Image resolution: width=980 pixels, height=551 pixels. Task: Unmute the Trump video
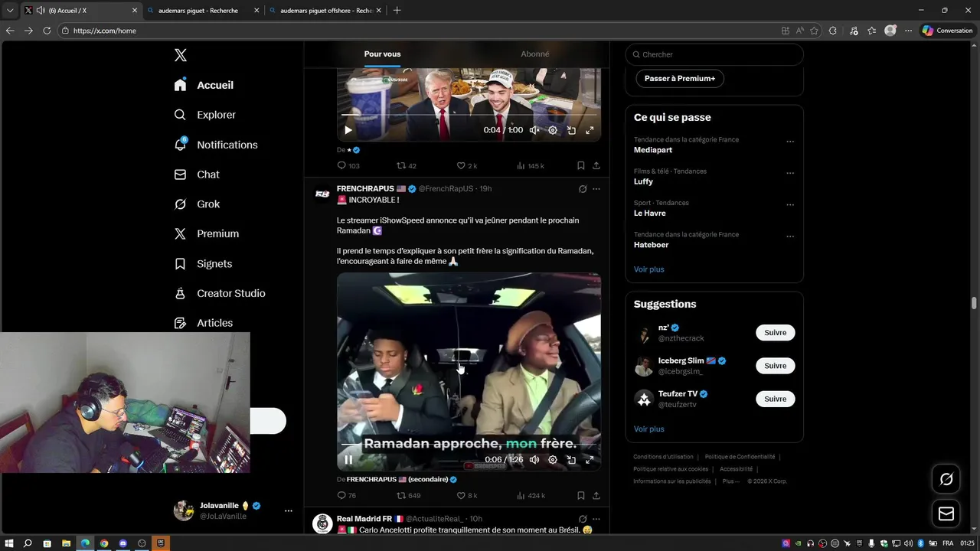[534, 130]
